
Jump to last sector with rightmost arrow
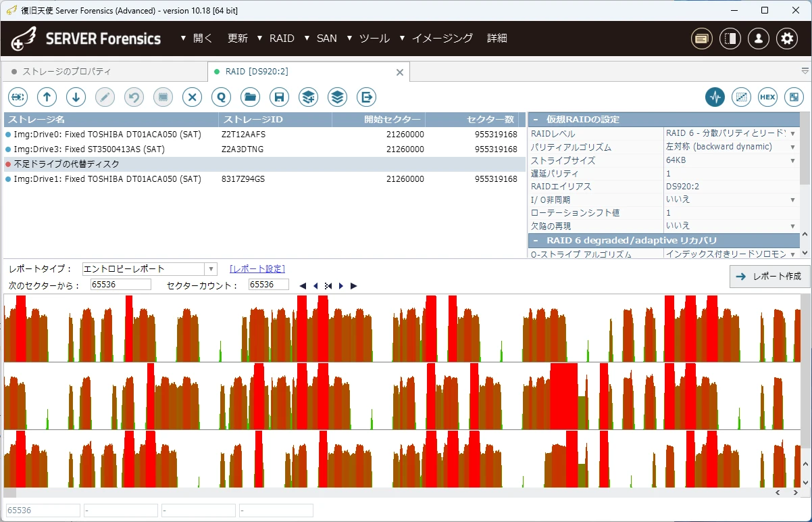click(x=353, y=286)
